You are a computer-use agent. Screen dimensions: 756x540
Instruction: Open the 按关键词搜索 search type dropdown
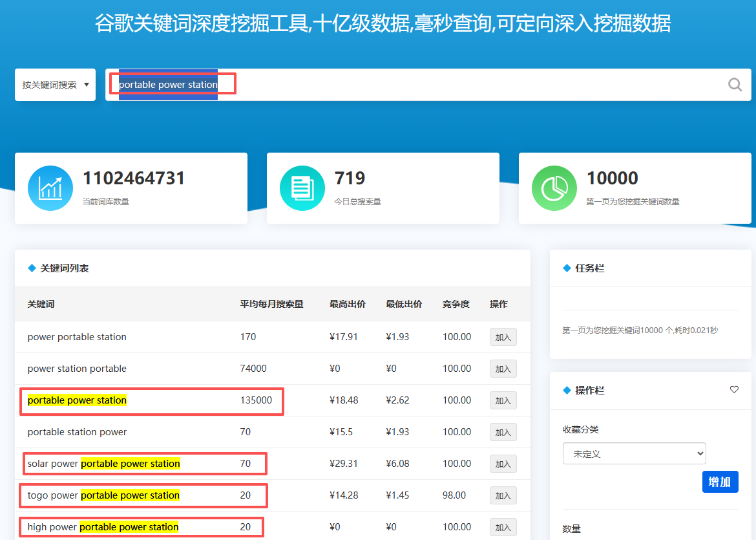pos(55,85)
